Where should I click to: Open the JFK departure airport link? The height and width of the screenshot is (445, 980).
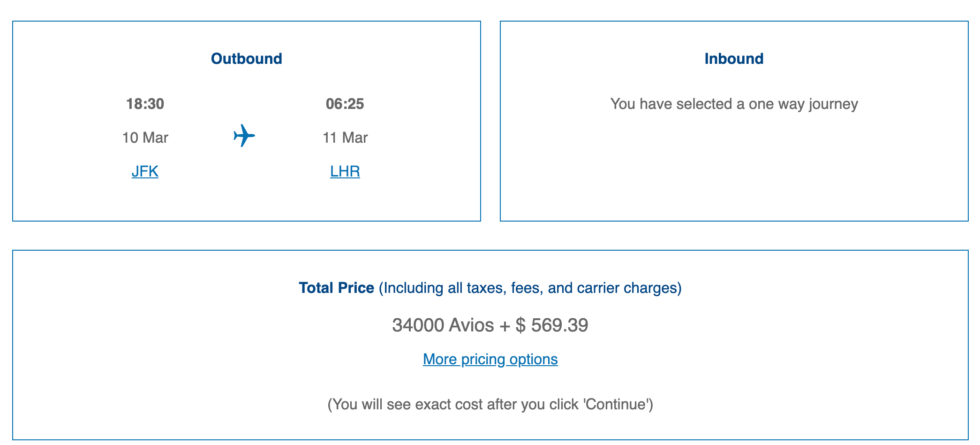[x=145, y=171]
